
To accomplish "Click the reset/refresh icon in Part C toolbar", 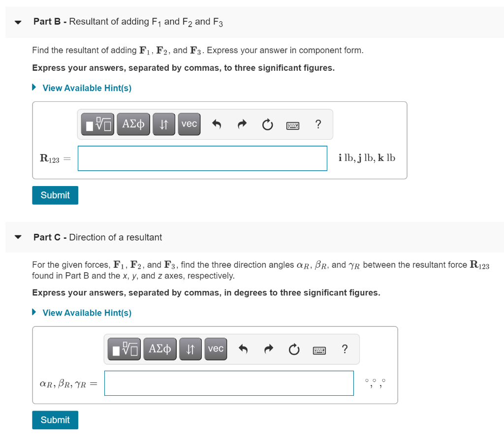I will point(294,349).
